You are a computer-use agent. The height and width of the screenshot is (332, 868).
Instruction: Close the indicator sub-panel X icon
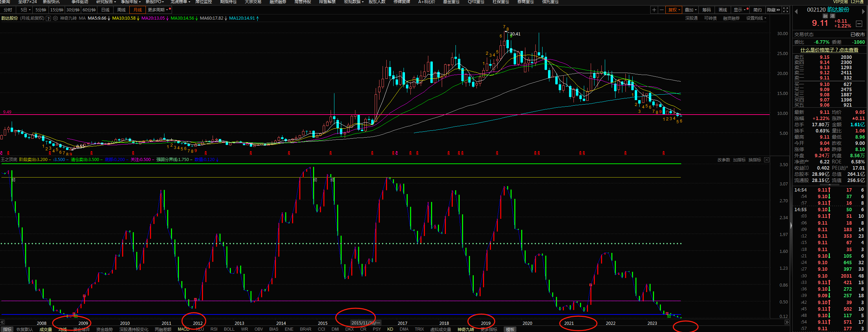coord(767,160)
